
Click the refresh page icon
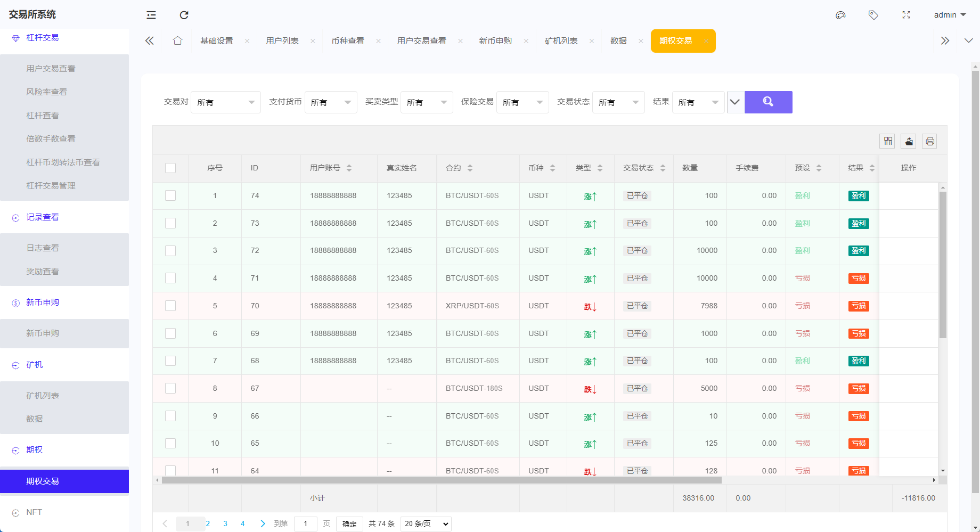pos(184,15)
